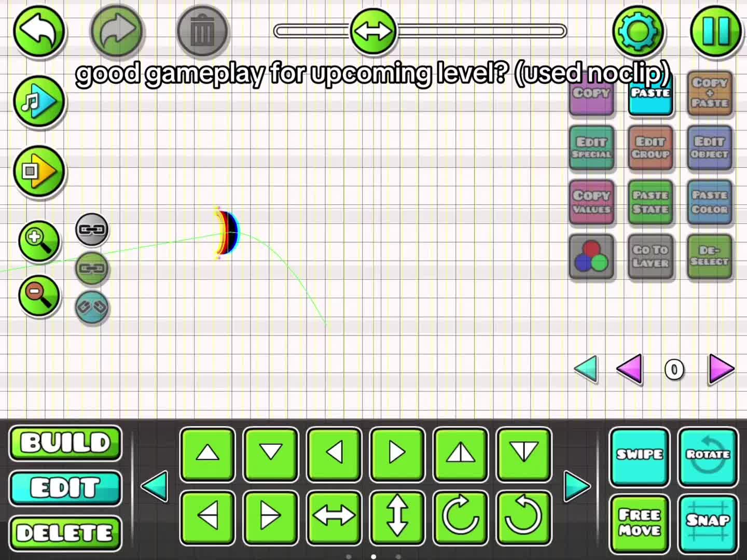Image resolution: width=747 pixels, height=560 pixels.
Task: Click the layer number 0 indicator
Action: click(674, 370)
